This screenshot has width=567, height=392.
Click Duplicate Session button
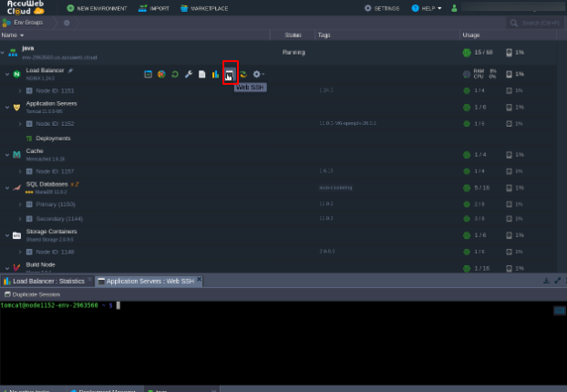pyautogui.click(x=33, y=294)
